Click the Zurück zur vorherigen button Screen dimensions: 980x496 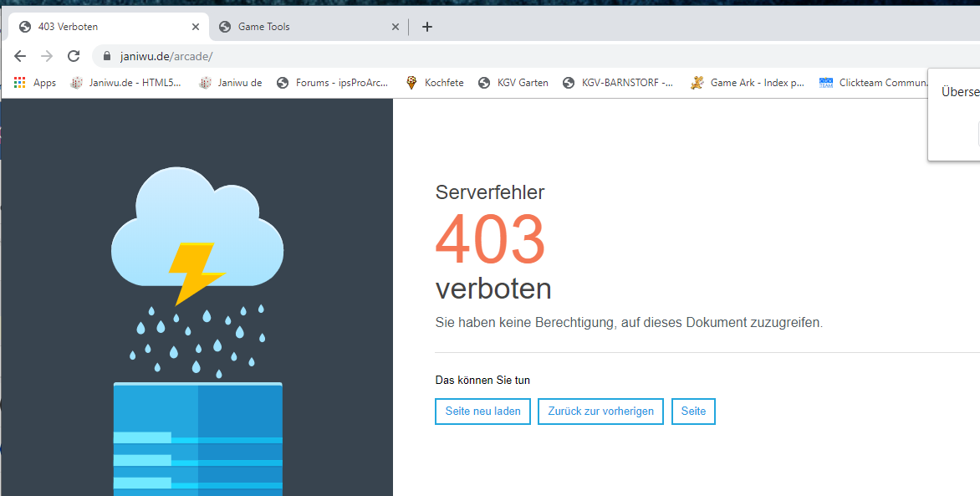click(601, 412)
